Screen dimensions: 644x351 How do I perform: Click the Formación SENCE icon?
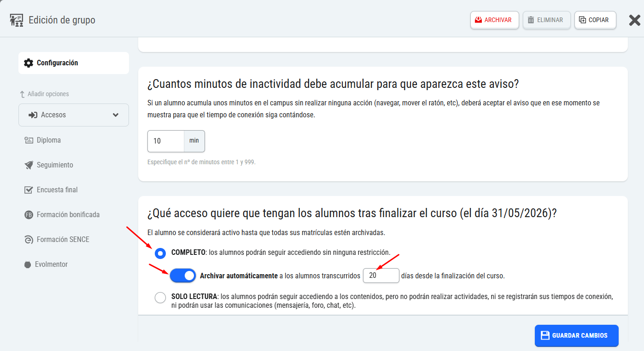point(29,240)
